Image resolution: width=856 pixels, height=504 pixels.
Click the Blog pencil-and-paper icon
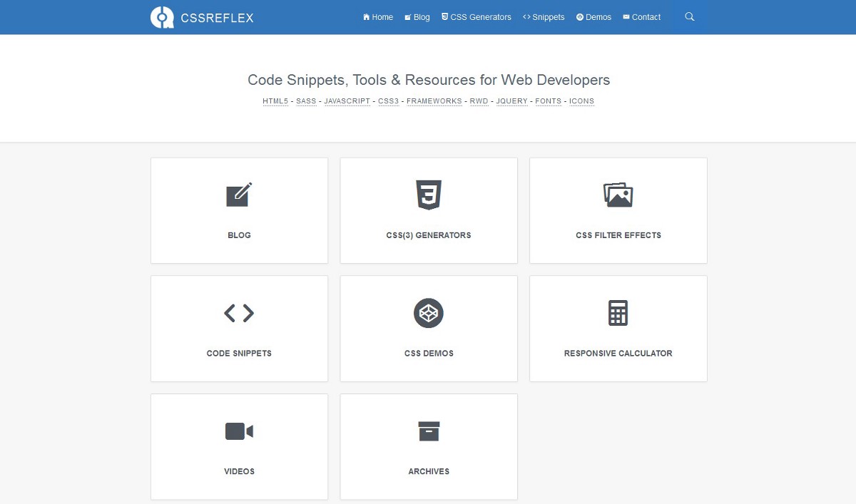click(239, 195)
